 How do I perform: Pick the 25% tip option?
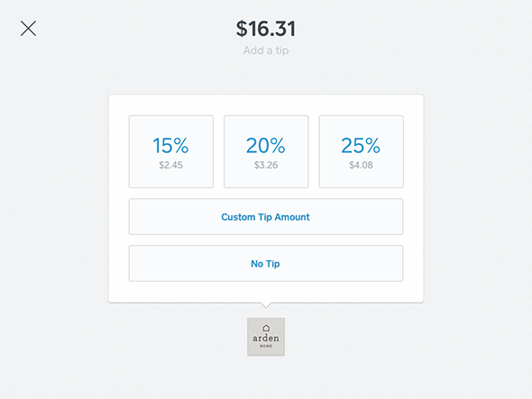(x=361, y=151)
